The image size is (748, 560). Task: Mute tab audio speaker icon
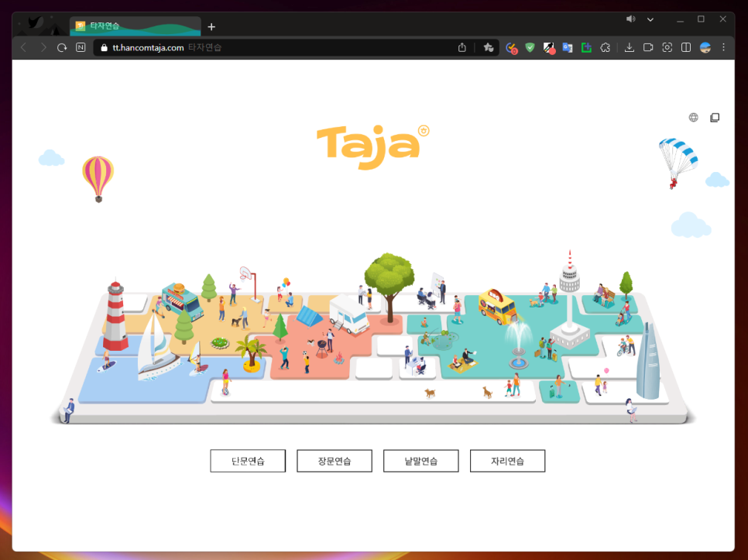(x=630, y=19)
